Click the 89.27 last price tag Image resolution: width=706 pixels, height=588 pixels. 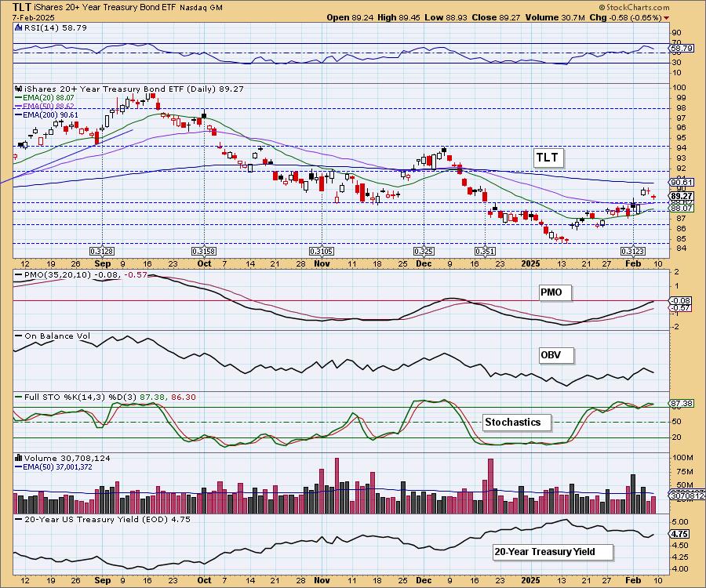[x=682, y=196]
